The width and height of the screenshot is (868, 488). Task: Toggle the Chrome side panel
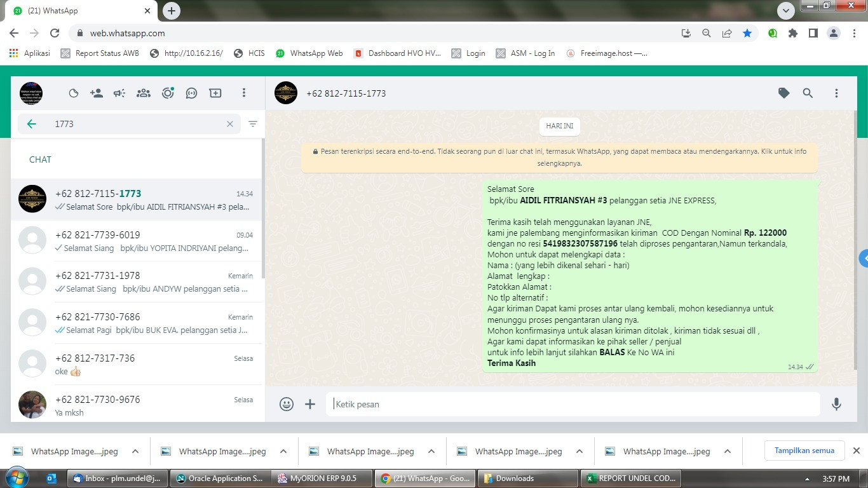(x=813, y=33)
